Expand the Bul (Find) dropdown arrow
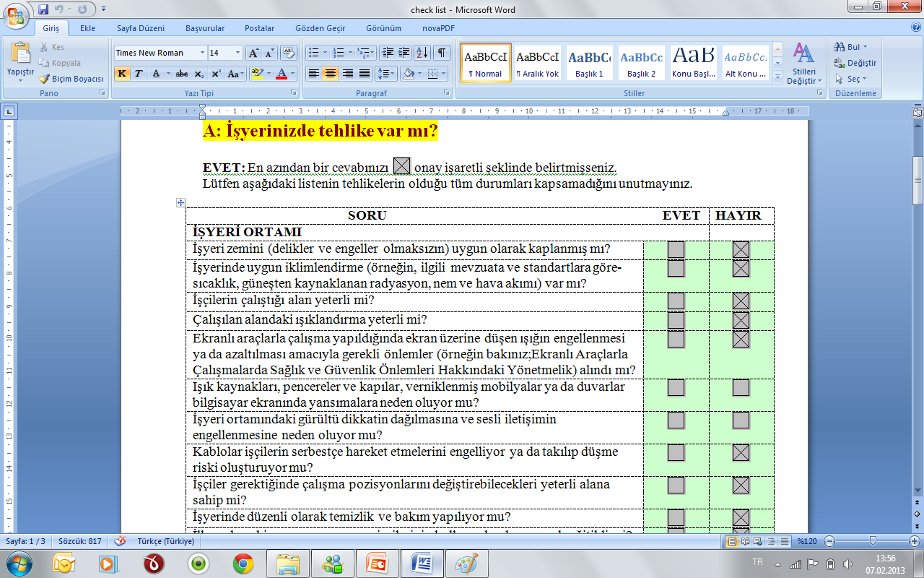The height and width of the screenshot is (578, 924). (865, 47)
